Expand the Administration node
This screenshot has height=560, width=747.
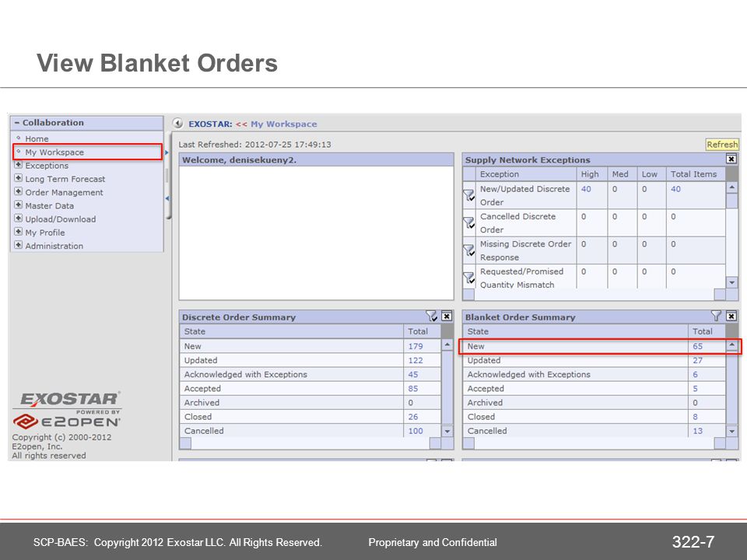pos(18,245)
